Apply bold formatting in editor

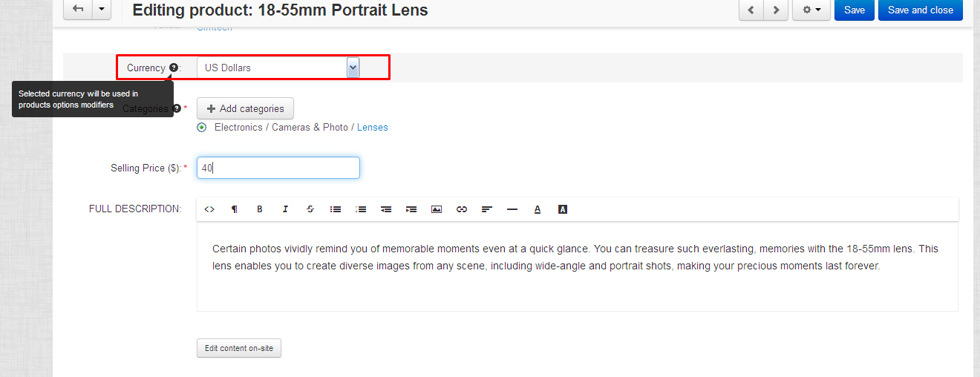pos(260,209)
